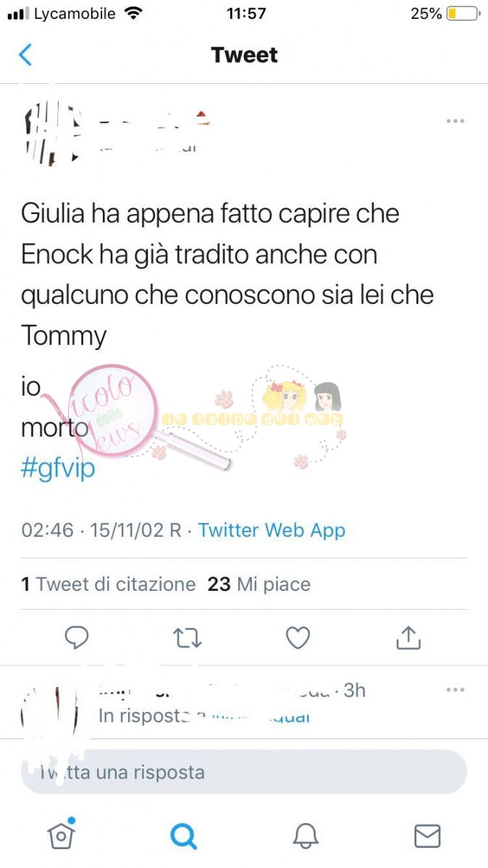Viewport: 488px width, 868px height.
Task: Tap the reply text input field
Action: pyautogui.click(x=244, y=772)
